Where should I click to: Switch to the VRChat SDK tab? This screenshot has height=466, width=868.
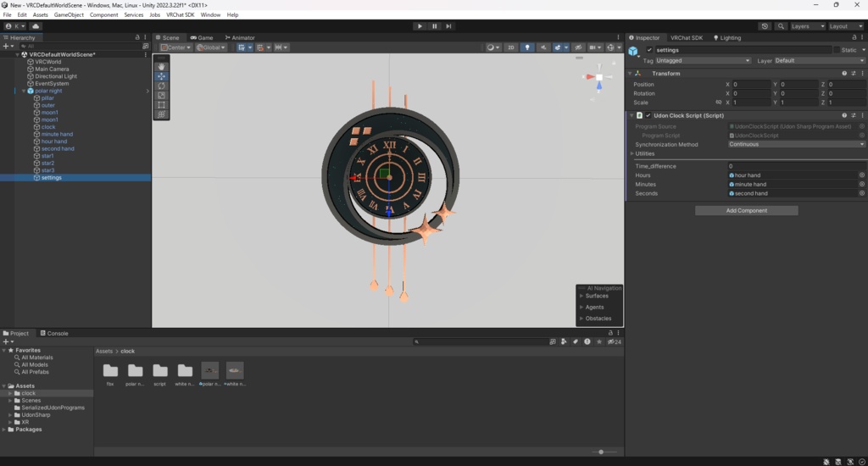point(687,37)
